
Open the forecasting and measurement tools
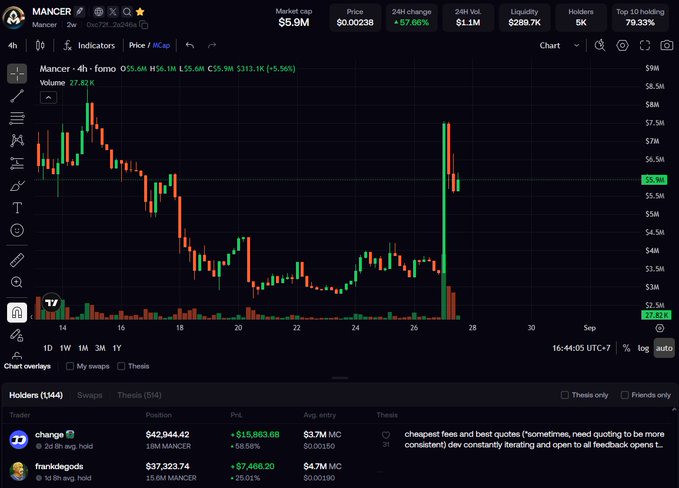17,163
